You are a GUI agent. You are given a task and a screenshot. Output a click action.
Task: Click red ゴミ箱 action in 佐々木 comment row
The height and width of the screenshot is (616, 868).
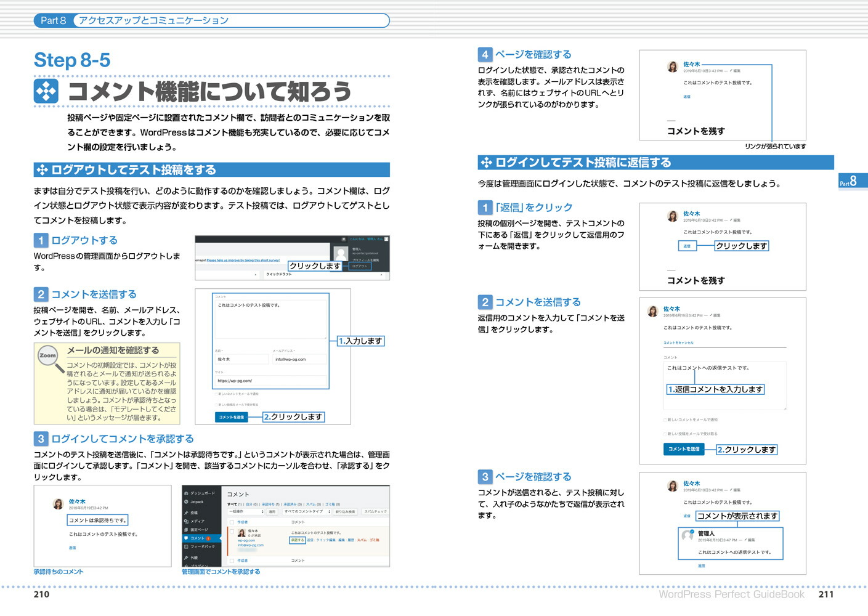tap(375, 540)
